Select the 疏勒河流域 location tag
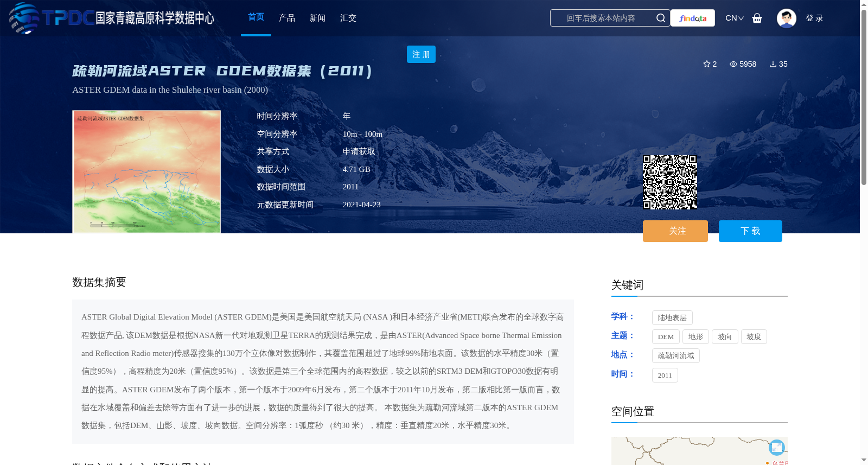This screenshot has width=868, height=465. point(676,356)
